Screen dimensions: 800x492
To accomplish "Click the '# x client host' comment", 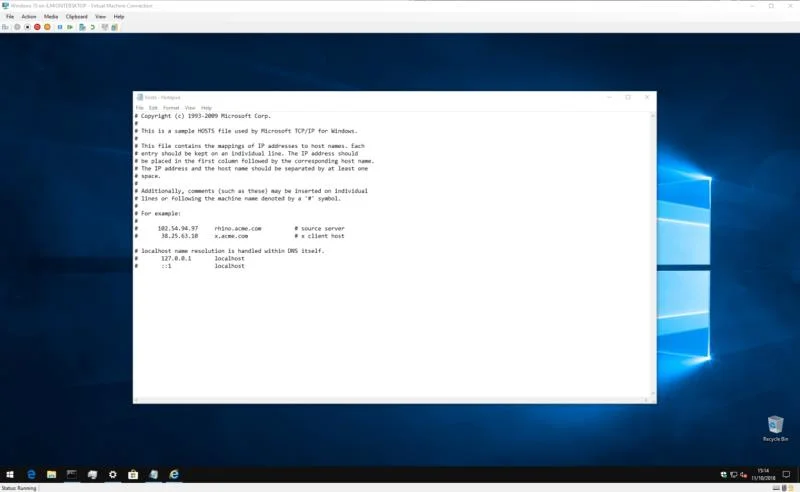I will 319,236.
